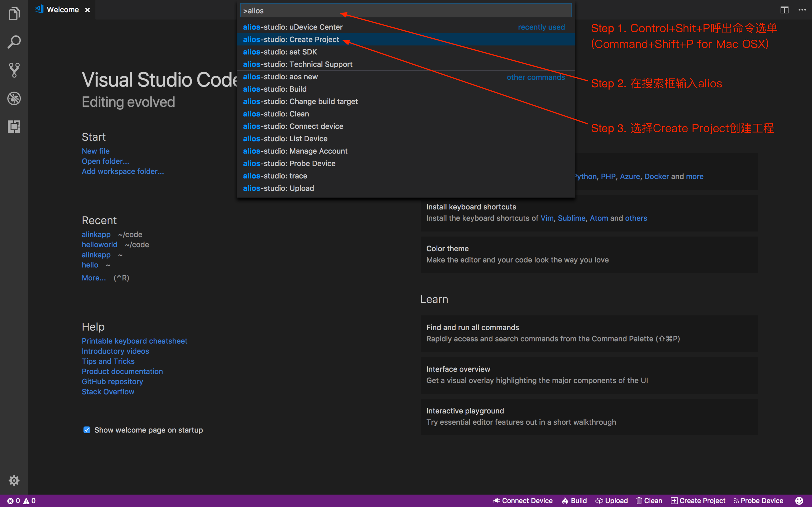This screenshot has height=507, width=812.
Task: Select alios-studio: Create Project command
Action: (291, 40)
